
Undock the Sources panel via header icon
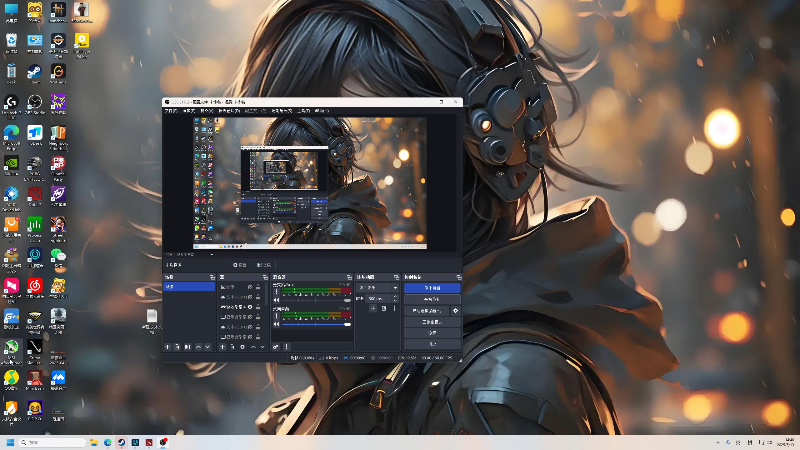[265, 277]
